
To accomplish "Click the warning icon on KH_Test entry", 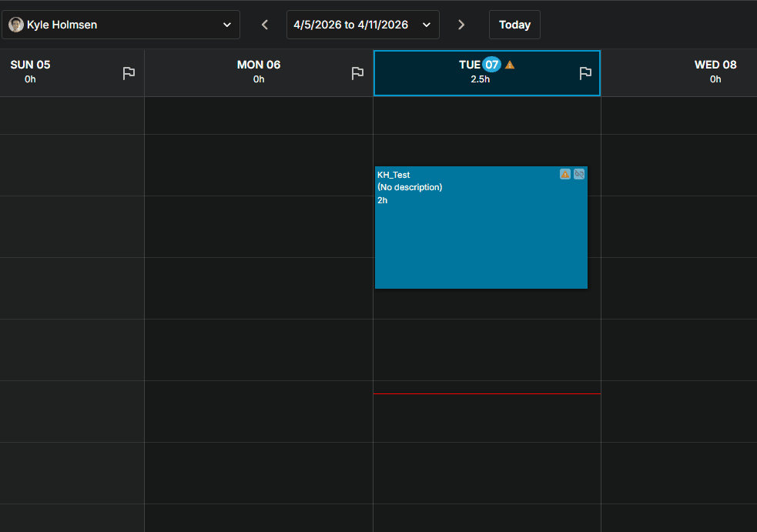I will (564, 174).
